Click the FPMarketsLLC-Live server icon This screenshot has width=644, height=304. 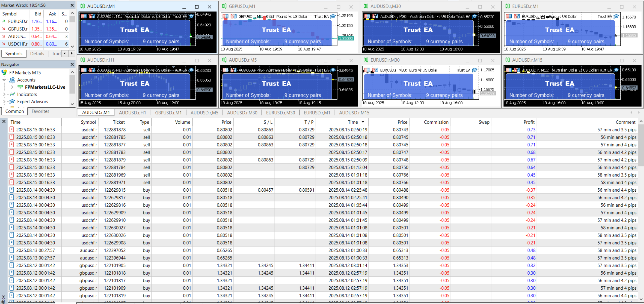pos(20,87)
